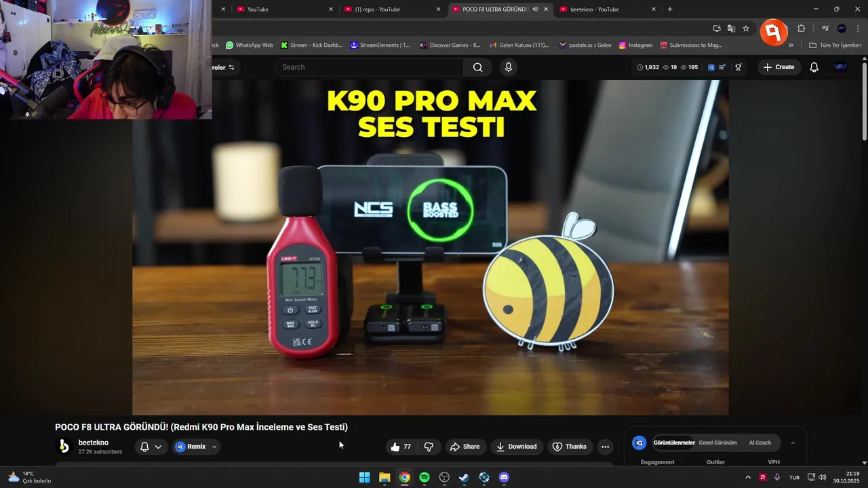Screen dimensions: 868x488
Task: Select the Görüntülenmeler tab in vidIQ panel
Action: pos(674,443)
